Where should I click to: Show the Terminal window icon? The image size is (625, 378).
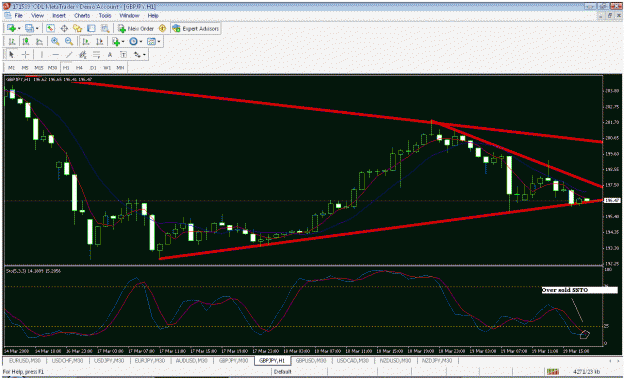91,28
